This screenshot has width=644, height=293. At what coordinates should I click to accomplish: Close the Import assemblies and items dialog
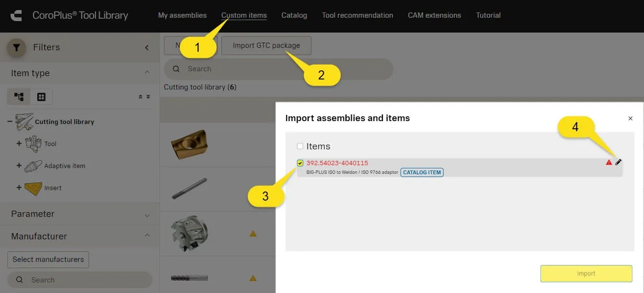point(630,118)
